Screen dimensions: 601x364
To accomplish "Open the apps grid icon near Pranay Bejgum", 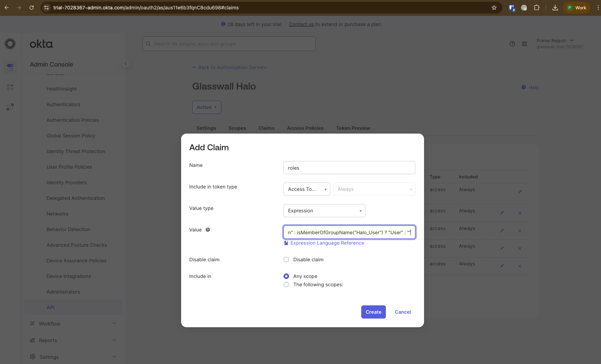I will pos(525,44).
